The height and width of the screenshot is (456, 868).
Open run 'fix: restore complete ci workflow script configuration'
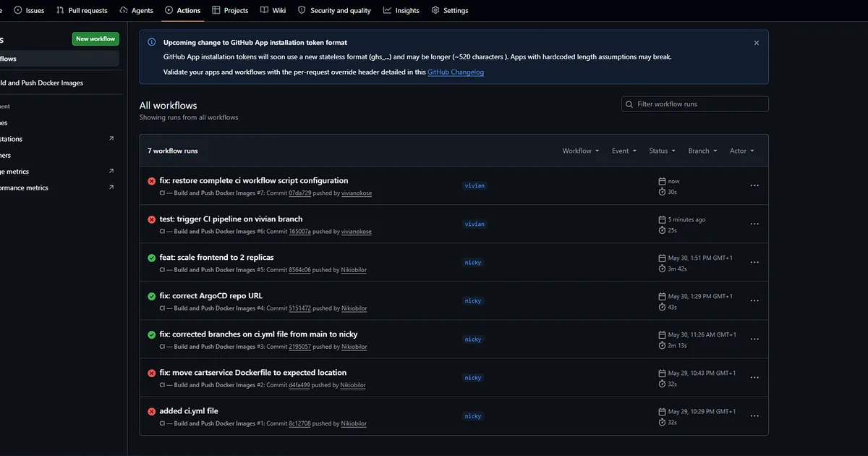pyautogui.click(x=254, y=180)
